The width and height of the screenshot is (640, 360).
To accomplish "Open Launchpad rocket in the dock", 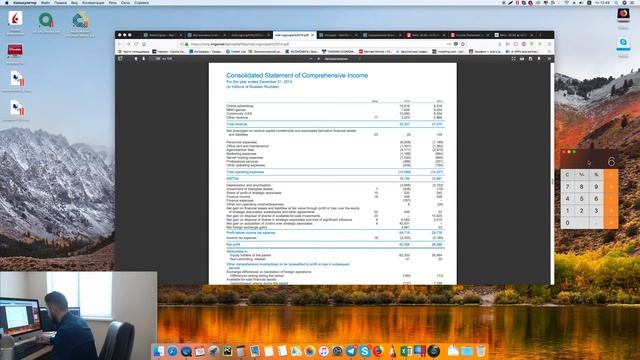I will click(213, 351).
